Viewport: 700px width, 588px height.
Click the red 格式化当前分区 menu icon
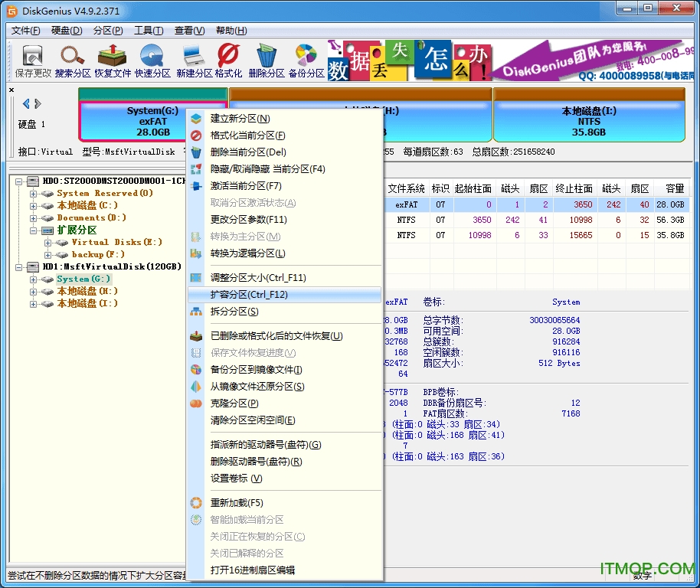coord(196,136)
